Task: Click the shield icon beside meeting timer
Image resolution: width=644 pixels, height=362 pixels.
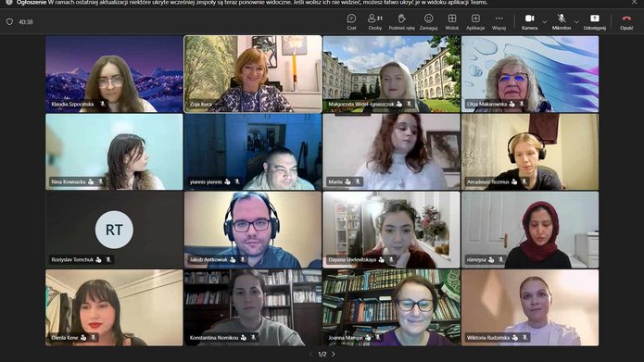Action: [x=9, y=21]
